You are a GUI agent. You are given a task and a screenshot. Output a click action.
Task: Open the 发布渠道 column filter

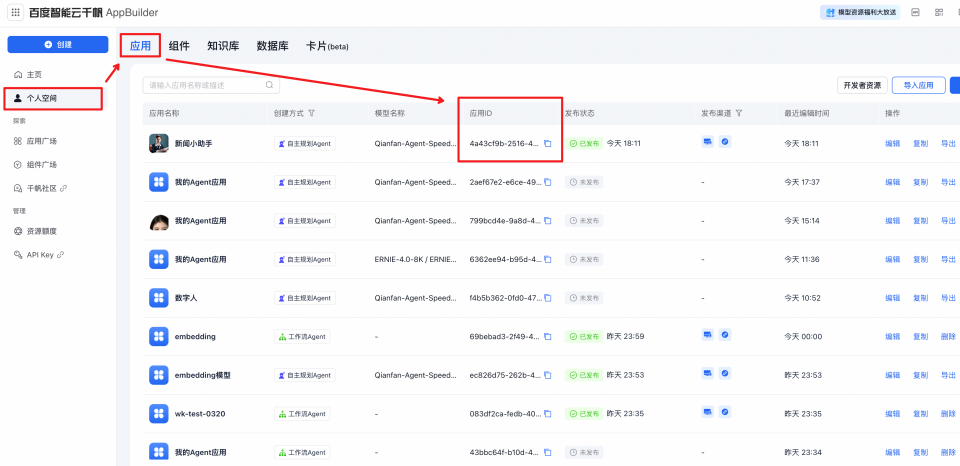click(x=739, y=113)
